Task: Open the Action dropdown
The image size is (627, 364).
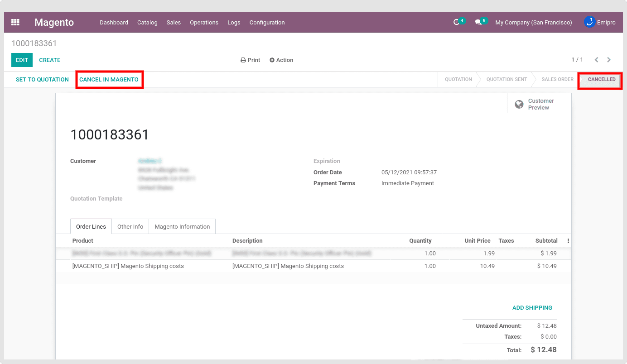Action: (281, 60)
